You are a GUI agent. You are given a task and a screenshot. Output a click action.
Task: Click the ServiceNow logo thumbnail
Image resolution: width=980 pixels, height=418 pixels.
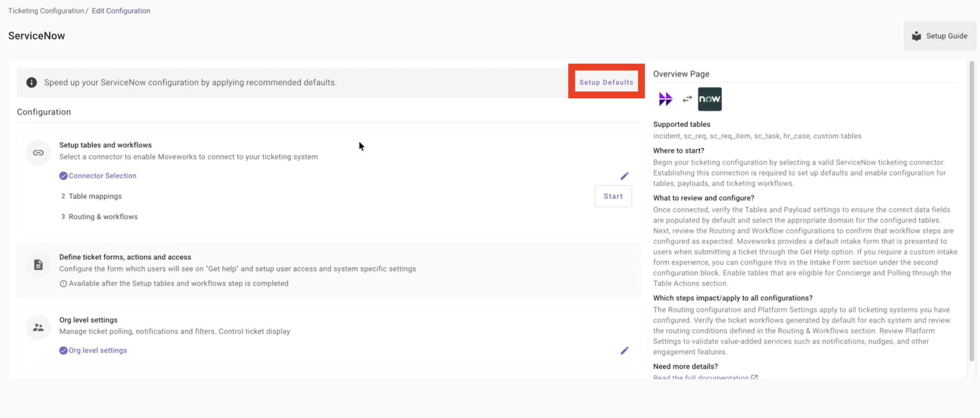(x=709, y=99)
